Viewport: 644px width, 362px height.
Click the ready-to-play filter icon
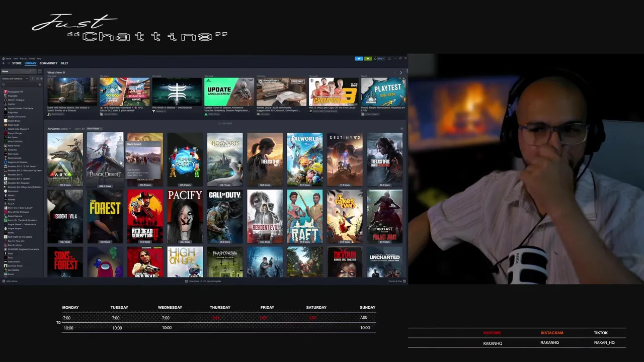41,78
